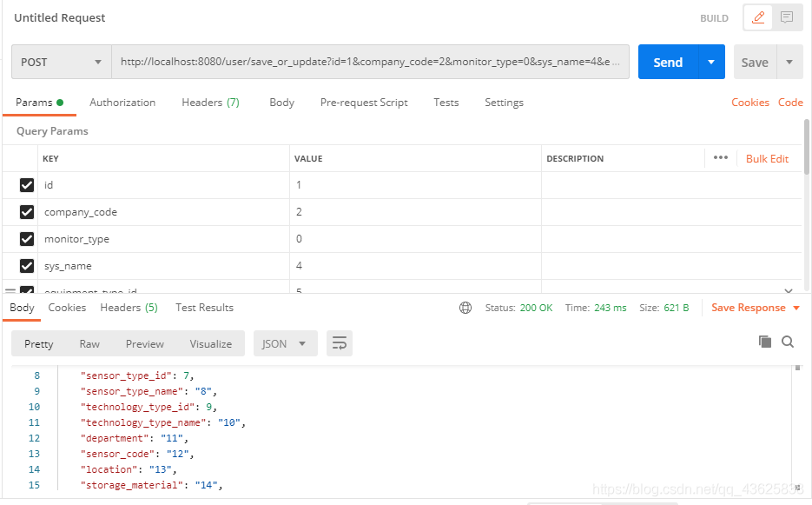
Task: Open the edit pencil icon beside BUILD
Action: tap(758, 17)
